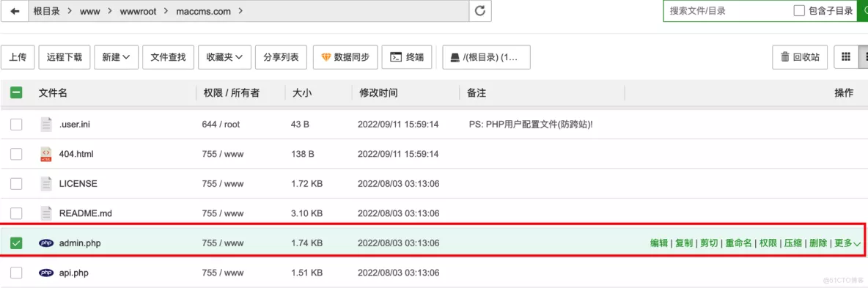The image size is (868, 288).
Task: Click 删除 for admin.php
Action: pos(818,243)
